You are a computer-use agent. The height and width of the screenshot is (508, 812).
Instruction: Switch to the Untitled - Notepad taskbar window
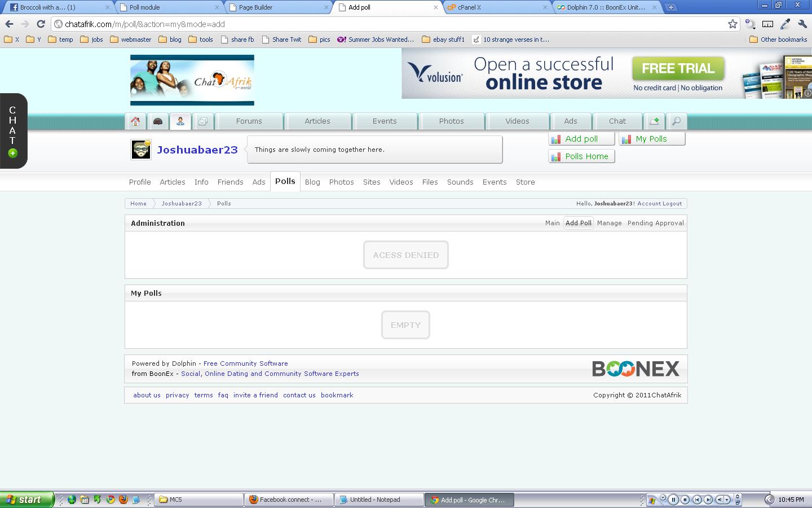pos(379,500)
